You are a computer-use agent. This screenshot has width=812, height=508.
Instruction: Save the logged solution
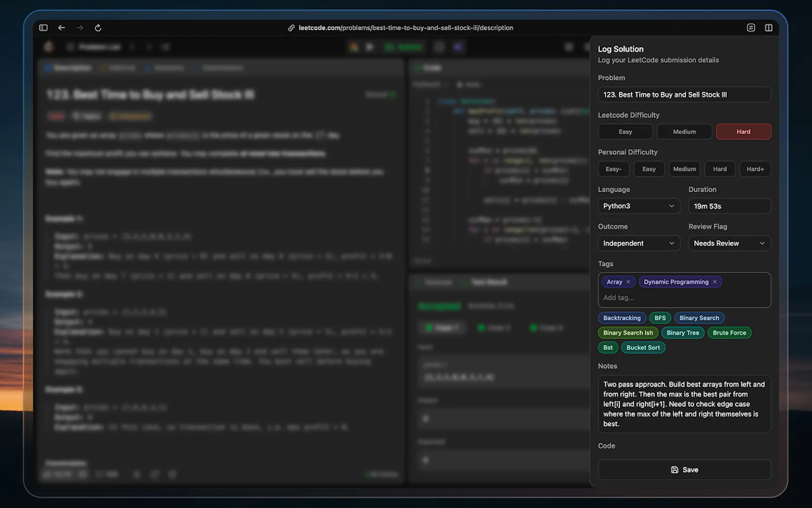point(684,470)
